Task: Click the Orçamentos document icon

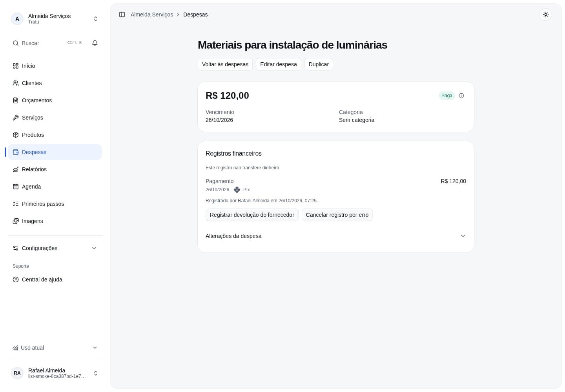Action: tap(16, 100)
